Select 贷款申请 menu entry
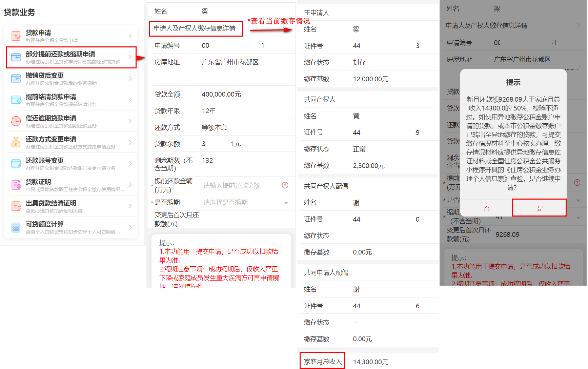The width and height of the screenshot is (588, 369). click(72, 36)
